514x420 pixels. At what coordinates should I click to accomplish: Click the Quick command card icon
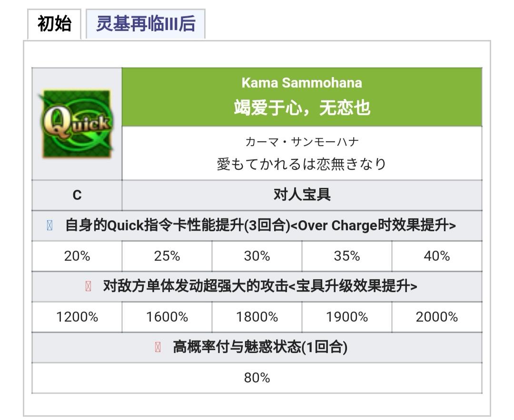point(77,124)
